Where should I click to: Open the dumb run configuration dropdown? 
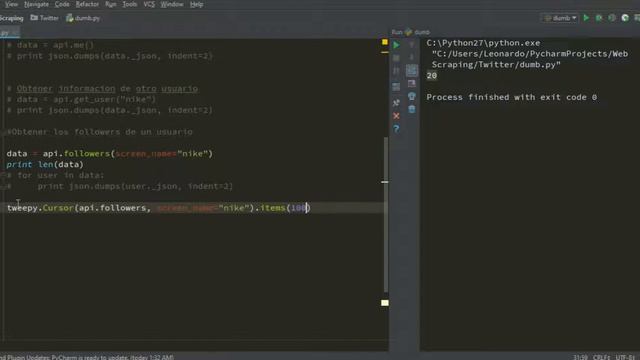tap(560, 18)
